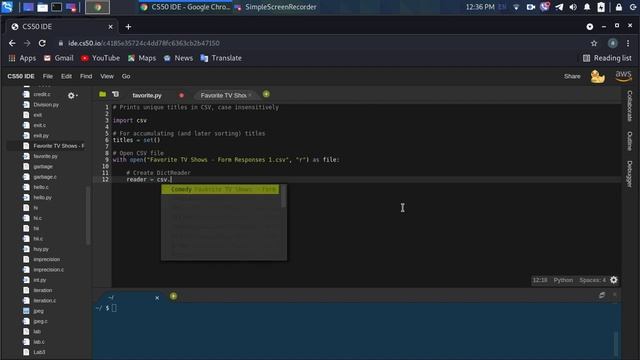Click the Telegram tray icon

coord(559,7)
